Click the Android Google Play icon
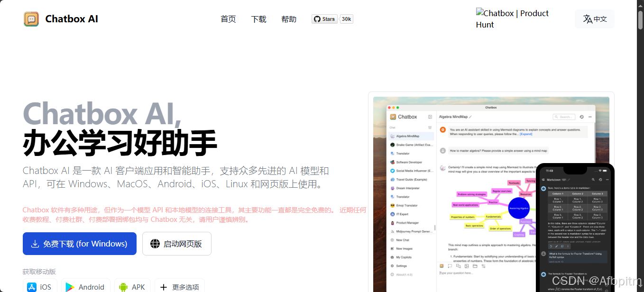The height and width of the screenshot is (292, 644). [x=71, y=286]
